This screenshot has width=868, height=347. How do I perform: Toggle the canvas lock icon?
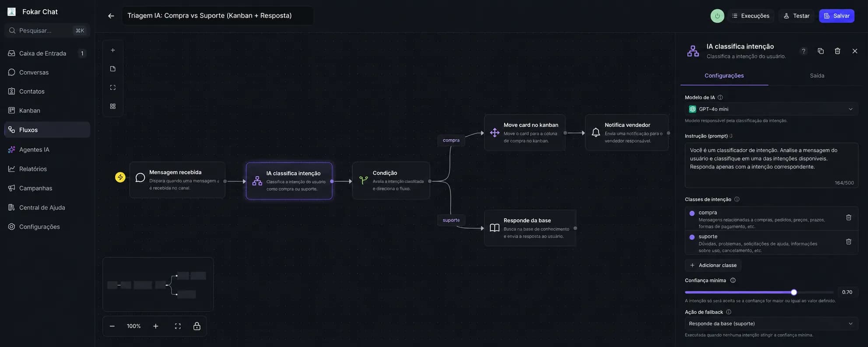[197, 326]
